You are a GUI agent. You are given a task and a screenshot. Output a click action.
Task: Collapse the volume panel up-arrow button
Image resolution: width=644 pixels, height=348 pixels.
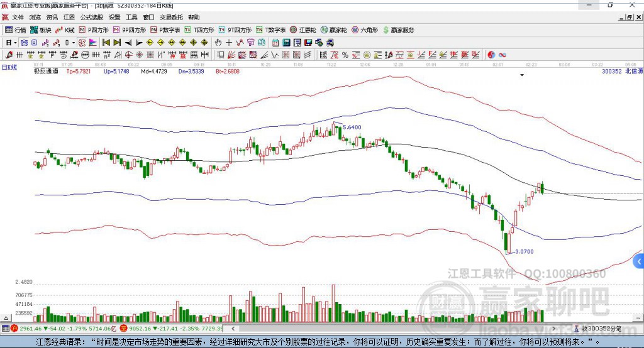click(x=6, y=318)
